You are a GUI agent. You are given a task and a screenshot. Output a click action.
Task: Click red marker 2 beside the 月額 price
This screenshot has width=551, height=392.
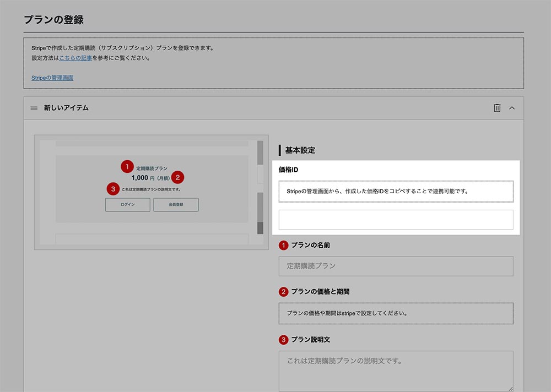pyautogui.click(x=177, y=177)
